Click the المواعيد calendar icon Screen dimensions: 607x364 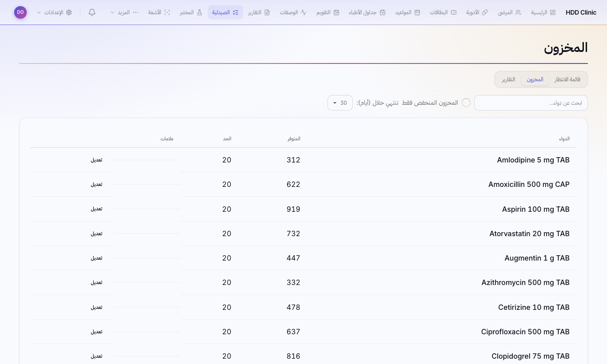pyautogui.click(x=417, y=12)
